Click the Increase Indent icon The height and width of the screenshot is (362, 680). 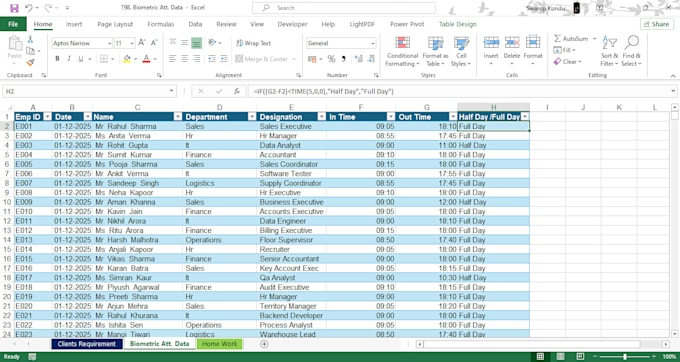tap(224, 59)
